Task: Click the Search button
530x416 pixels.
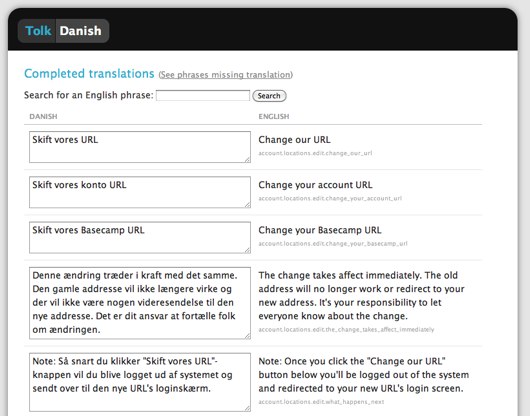Action: pyautogui.click(x=269, y=96)
